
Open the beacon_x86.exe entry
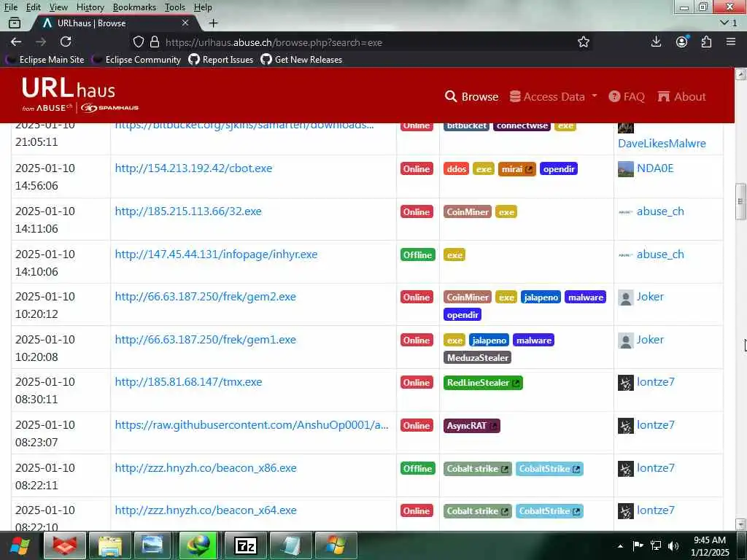[205, 467]
